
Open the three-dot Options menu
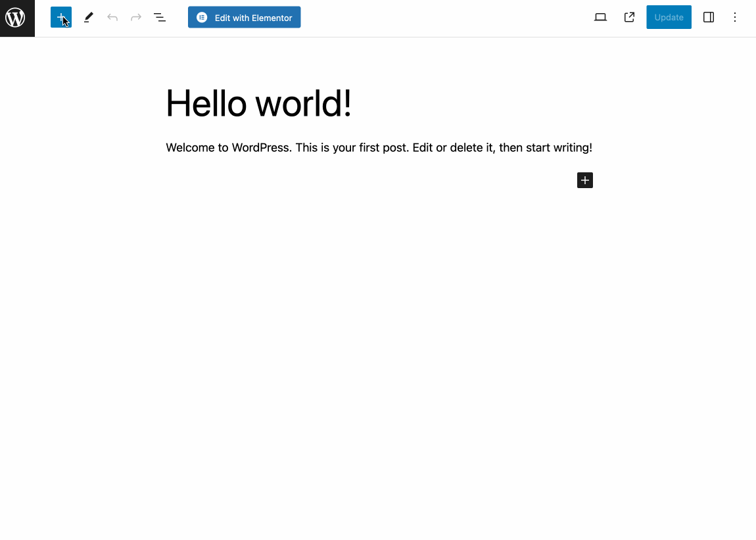735,18
